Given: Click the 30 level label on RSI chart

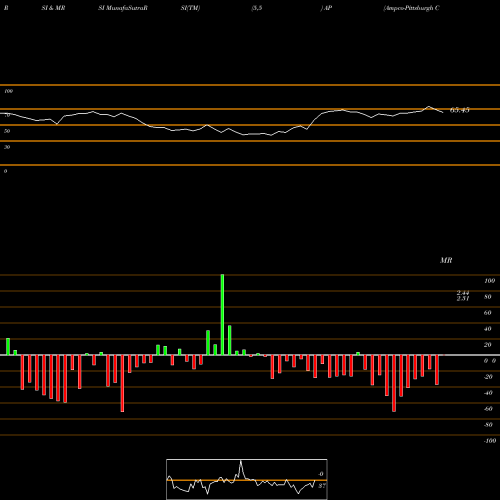Looking at the screenshot, I should 7,147.
